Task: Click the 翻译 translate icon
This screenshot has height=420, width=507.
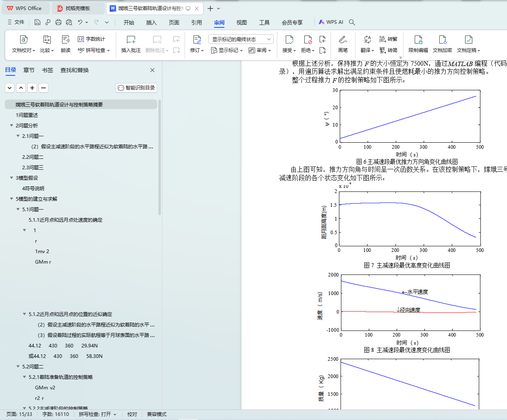Action: click(367, 40)
